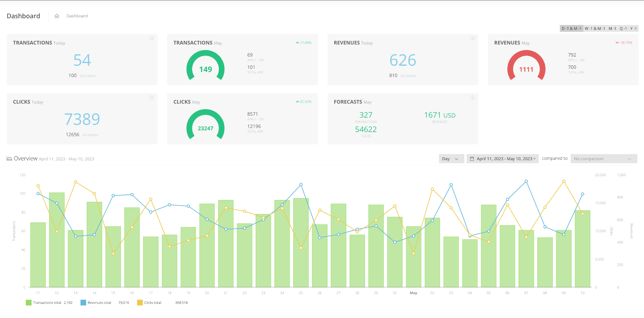Click the Revenues May gauge showing 1111
Screen dimensions: 644x318
[526, 66]
